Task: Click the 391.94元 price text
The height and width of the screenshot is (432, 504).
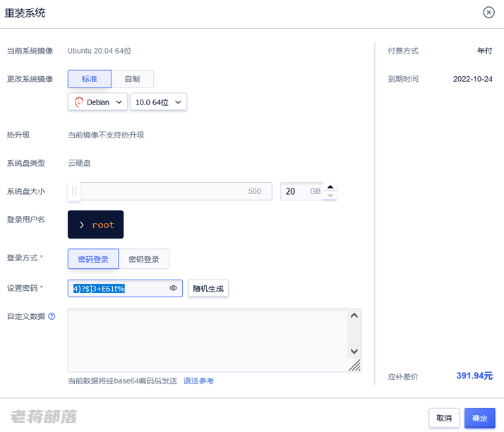Action: [x=474, y=376]
